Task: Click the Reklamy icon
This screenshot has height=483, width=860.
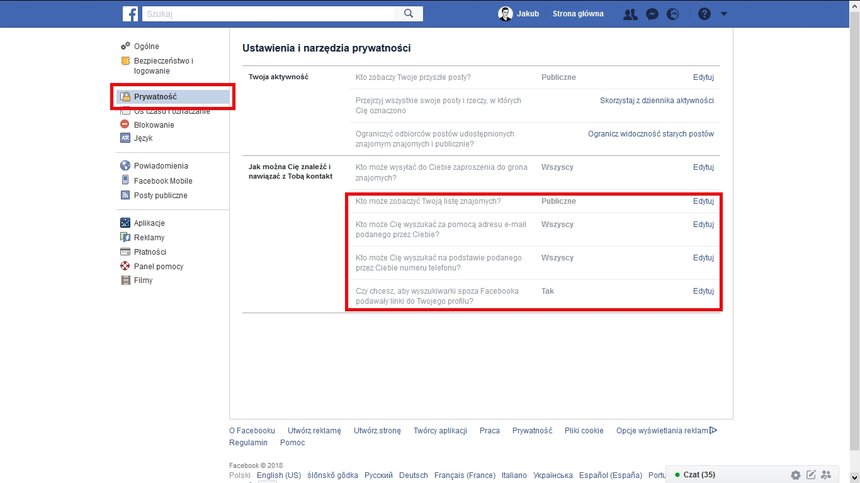Action: pos(125,237)
